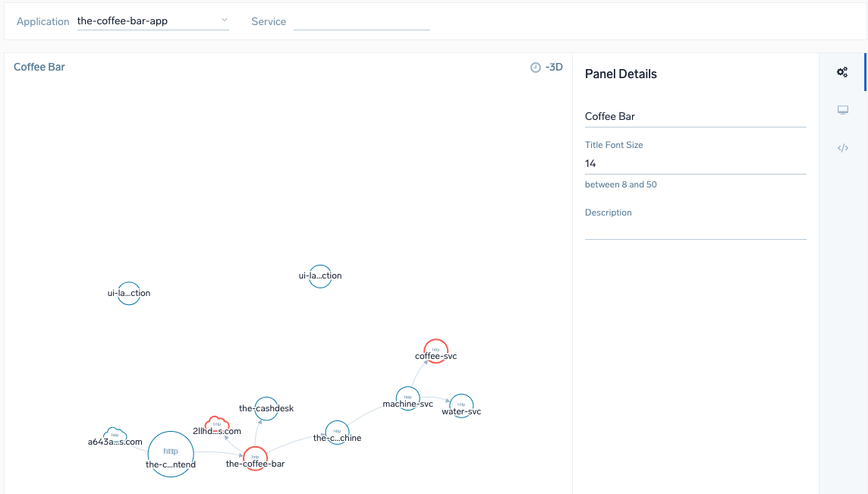The height and width of the screenshot is (494, 868).
Task: Select the the-cashdesk node
Action: click(x=266, y=408)
